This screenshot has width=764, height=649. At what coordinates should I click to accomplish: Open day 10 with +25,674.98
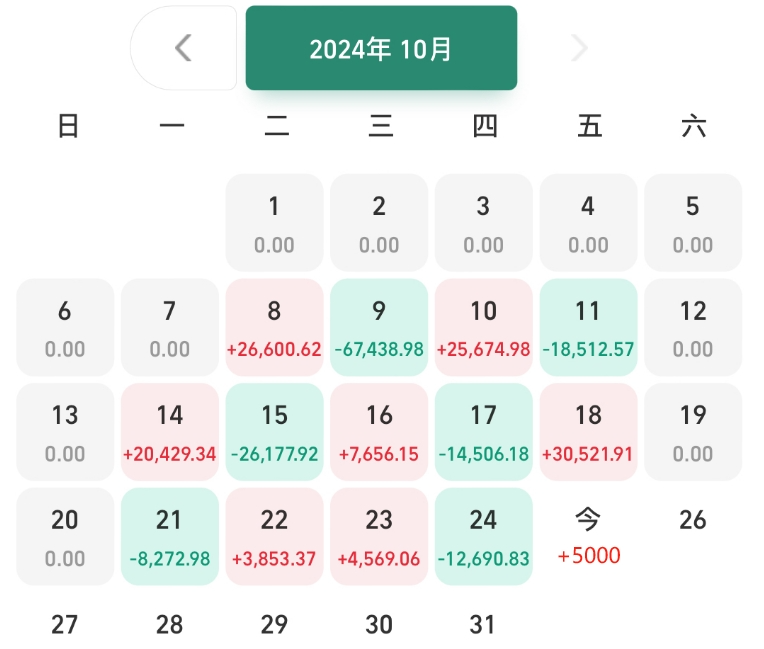[x=484, y=327]
